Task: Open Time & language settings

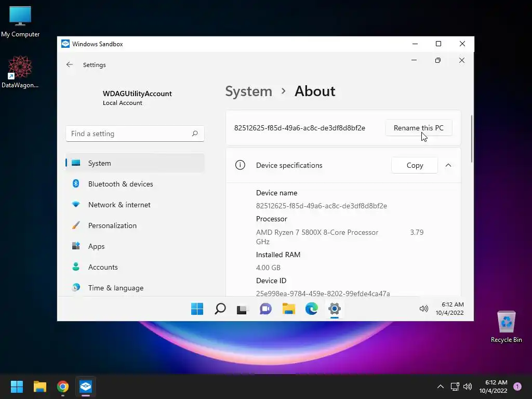Action: (x=135, y=288)
